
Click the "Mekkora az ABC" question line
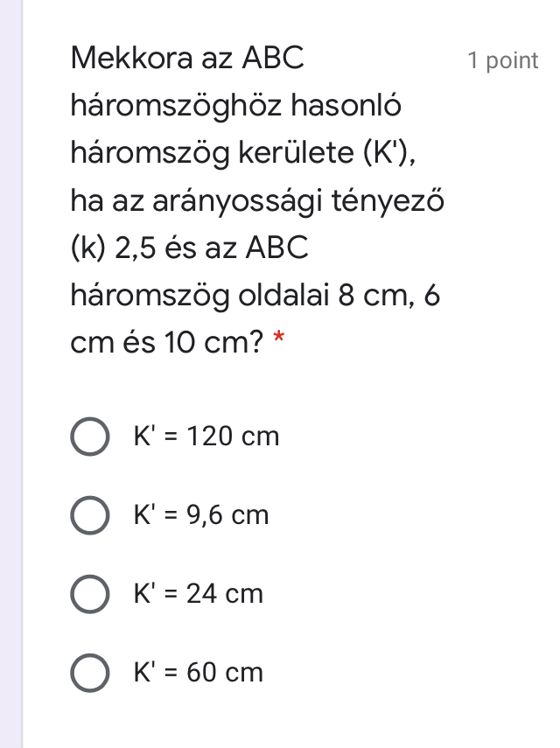coord(187,59)
